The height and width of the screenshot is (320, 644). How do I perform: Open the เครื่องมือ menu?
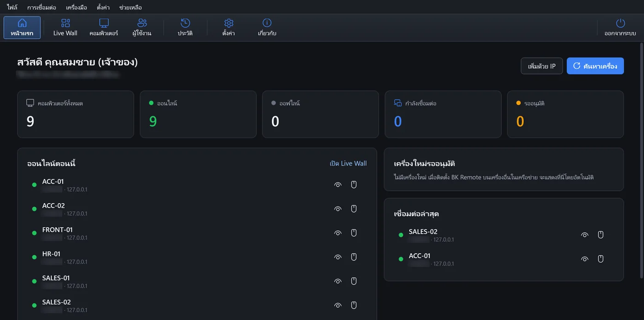click(76, 7)
